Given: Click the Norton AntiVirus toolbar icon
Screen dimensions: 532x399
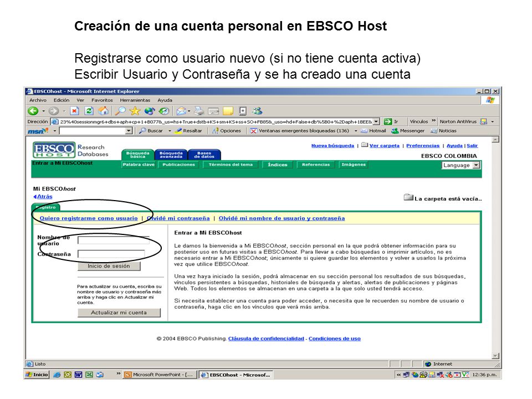Looking at the screenshot, I should [x=484, y=121].
